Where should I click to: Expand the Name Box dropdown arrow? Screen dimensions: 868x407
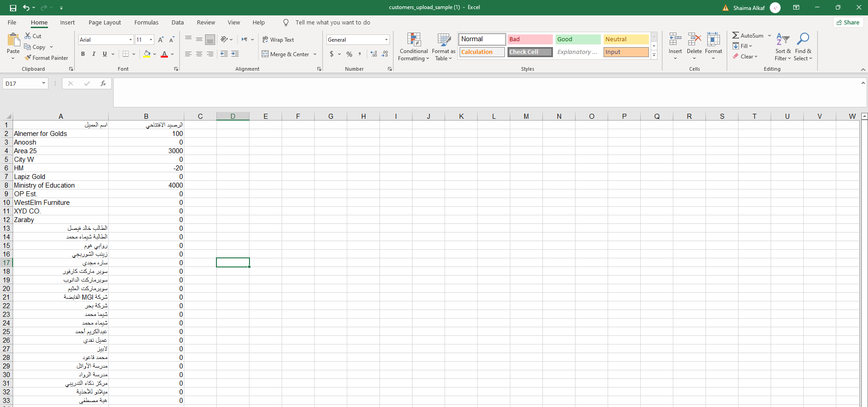point(43,83)
